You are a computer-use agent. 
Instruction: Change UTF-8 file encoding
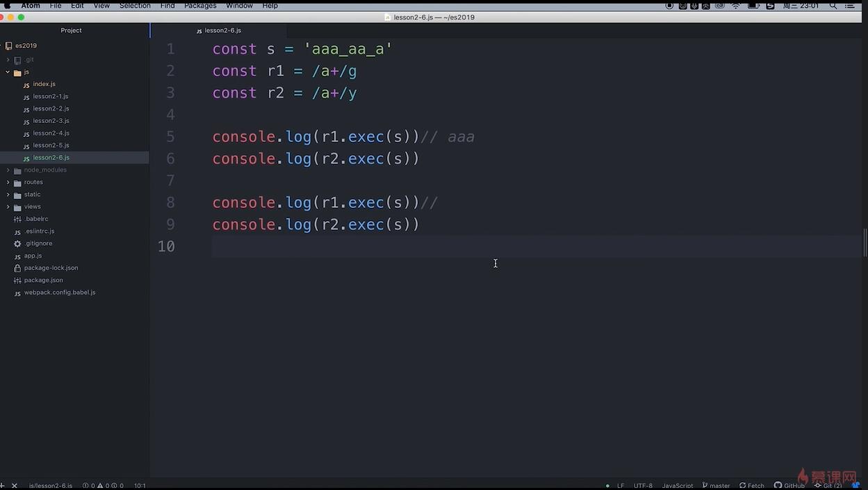point(643,486)
